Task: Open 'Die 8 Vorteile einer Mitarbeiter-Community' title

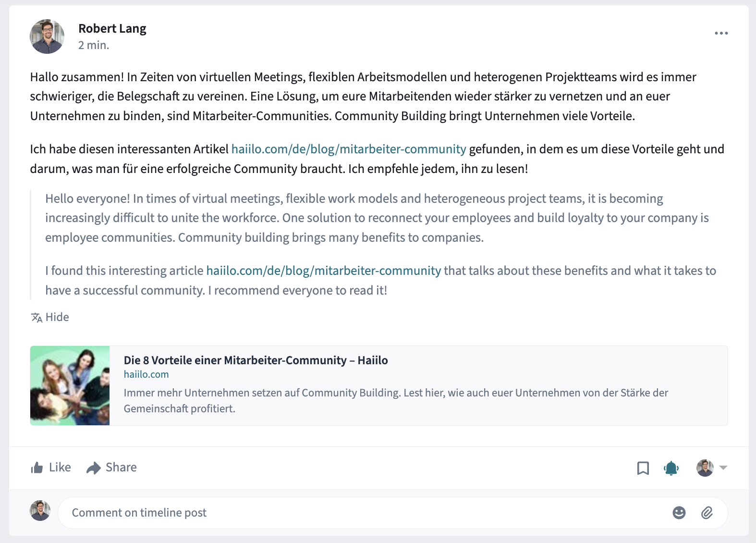Action: [x=256, y=360]
